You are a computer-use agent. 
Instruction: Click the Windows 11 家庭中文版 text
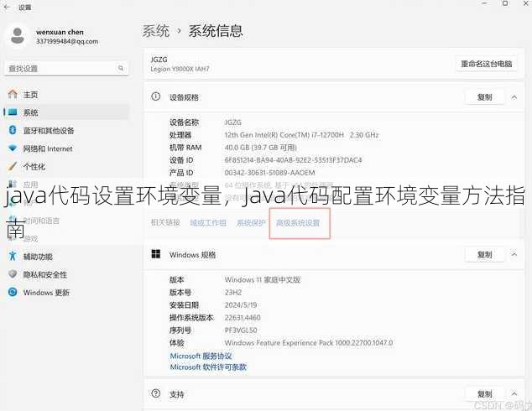pos(263,280)
